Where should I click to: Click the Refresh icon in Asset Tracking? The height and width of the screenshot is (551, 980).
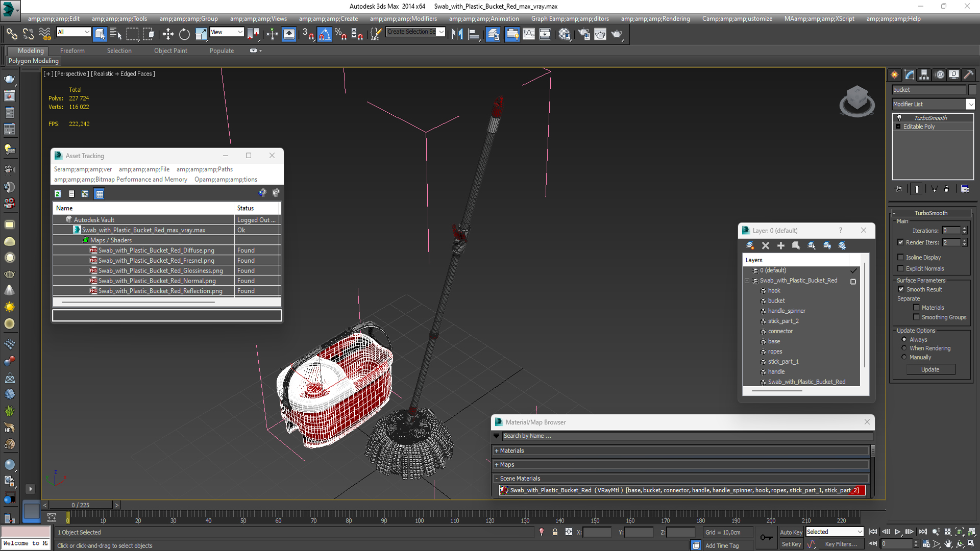[x=58, y=194]
